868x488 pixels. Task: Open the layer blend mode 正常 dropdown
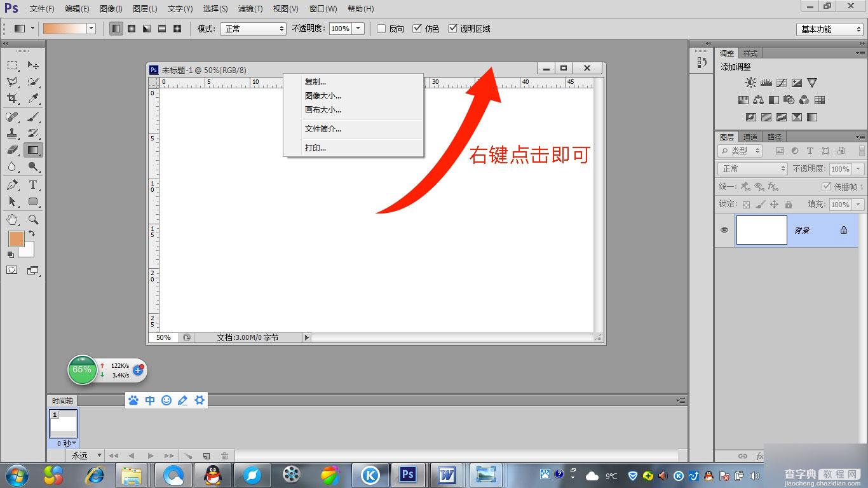(752, 168)
